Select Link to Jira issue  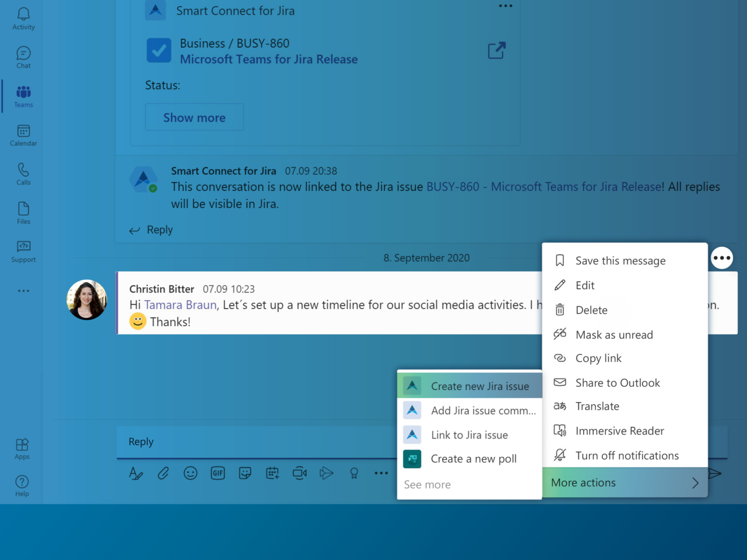[469, 435]
